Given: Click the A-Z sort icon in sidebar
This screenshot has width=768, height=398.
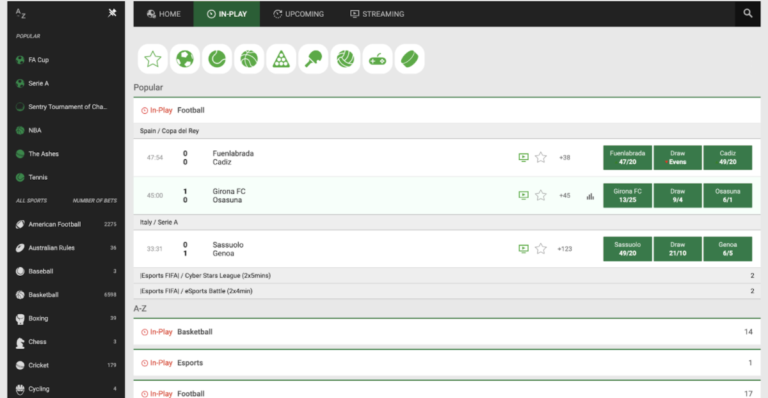Looking at the screenshot, I should (x=21, y=13).
